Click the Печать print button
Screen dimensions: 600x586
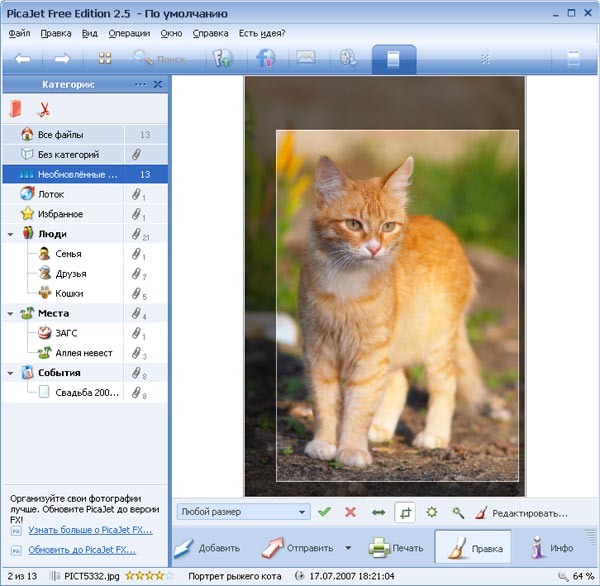pyautogui.click(x=396, y=548)
